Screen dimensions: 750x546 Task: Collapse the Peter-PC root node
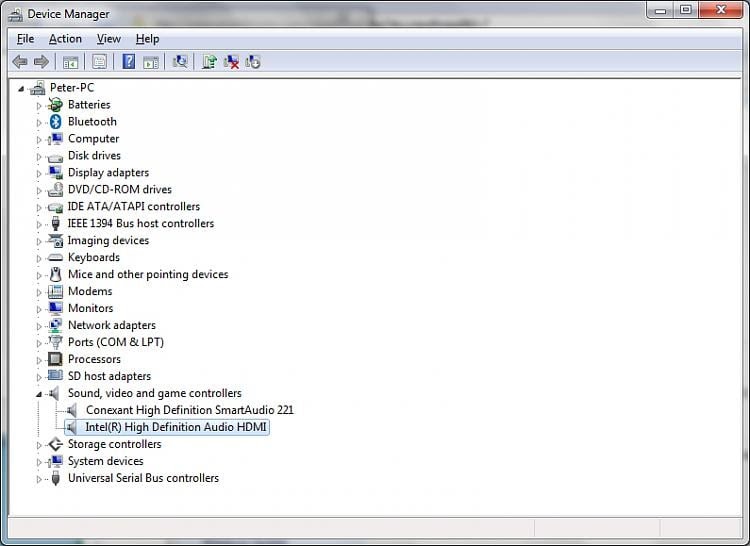point(21,88)
